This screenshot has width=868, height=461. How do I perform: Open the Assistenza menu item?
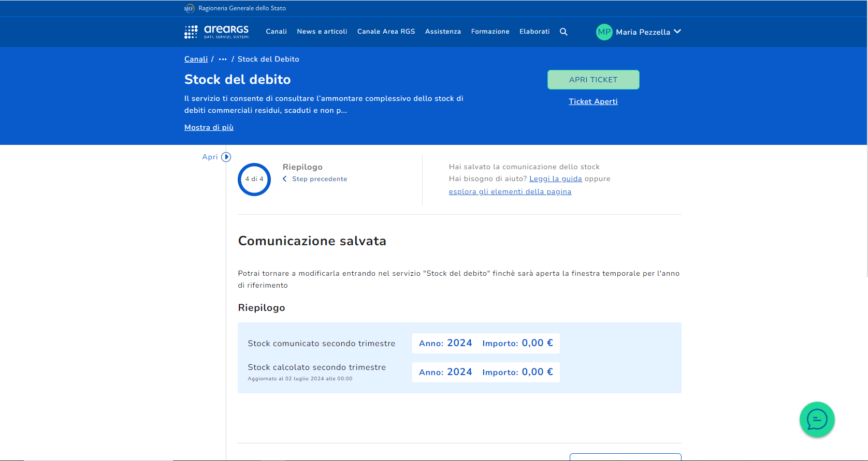click(443, 32)
